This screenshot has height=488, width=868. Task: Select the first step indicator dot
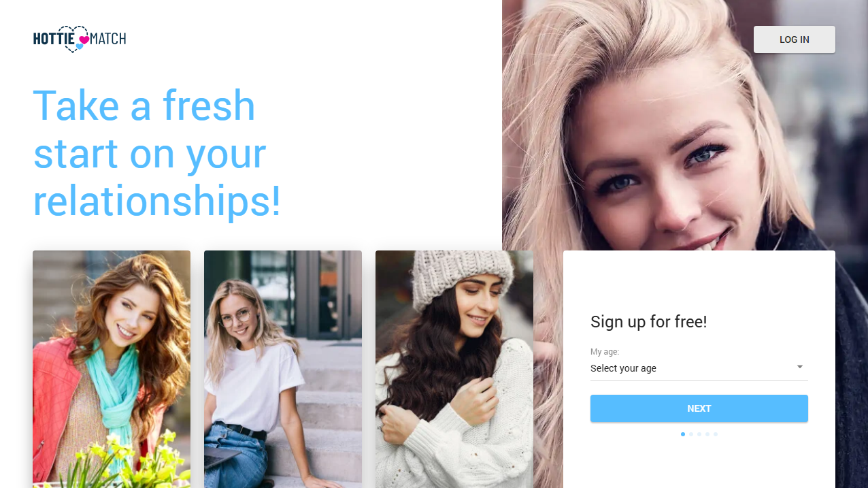pos(683,434)
